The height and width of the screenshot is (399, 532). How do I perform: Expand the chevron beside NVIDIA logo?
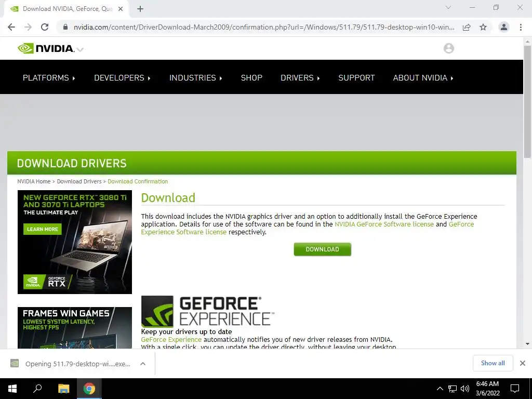80,49
